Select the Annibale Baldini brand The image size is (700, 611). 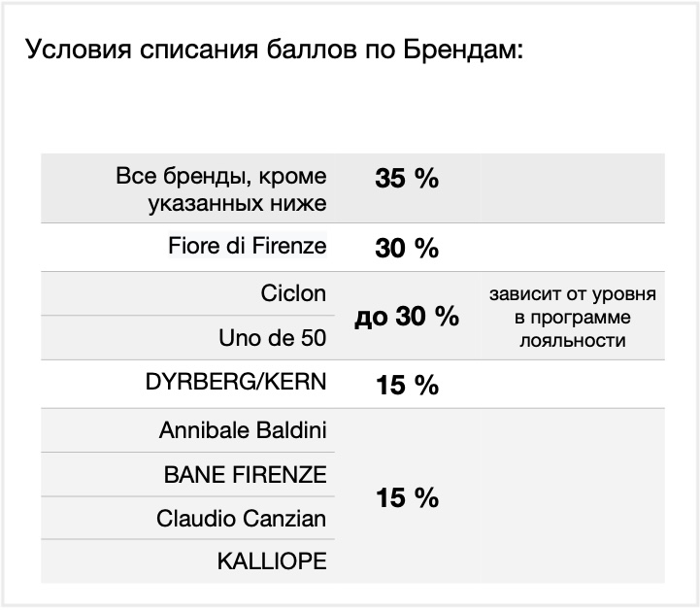click(243, 430)
